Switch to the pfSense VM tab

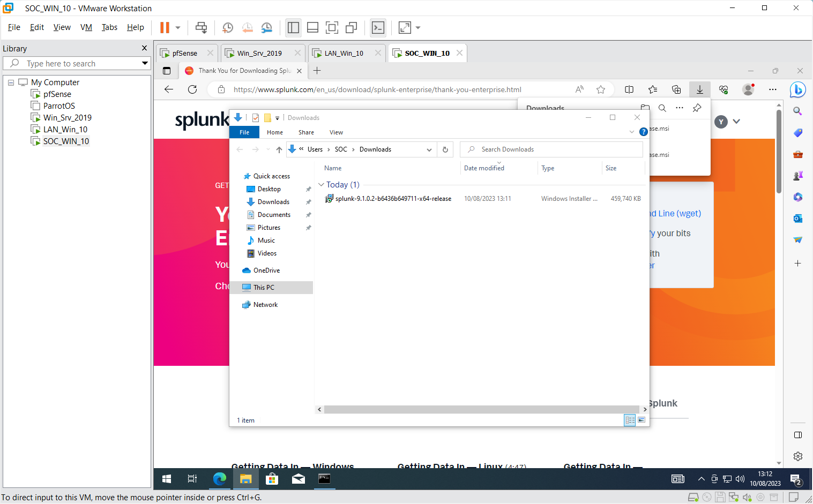click(x=184, y=54)
